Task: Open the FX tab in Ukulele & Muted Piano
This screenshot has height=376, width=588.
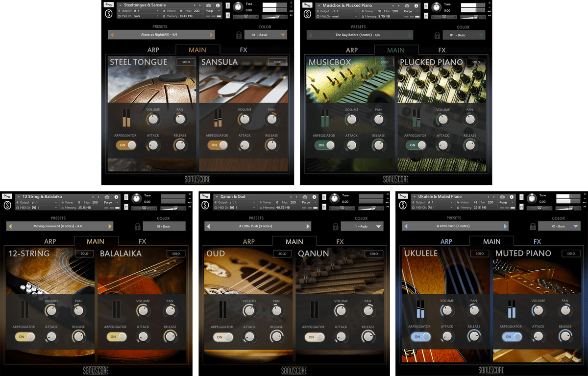Action: click(537, 241)
